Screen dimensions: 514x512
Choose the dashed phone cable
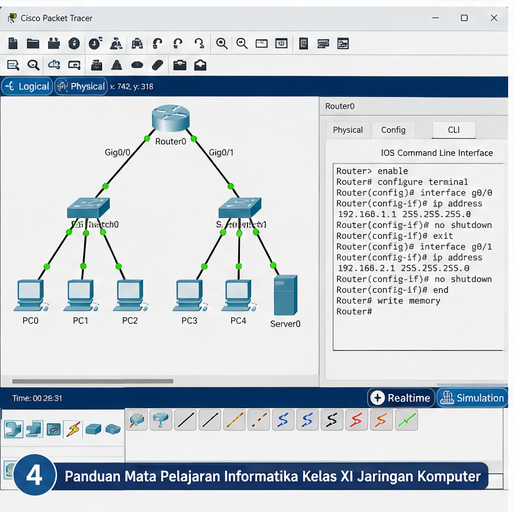tap(259, 420)
